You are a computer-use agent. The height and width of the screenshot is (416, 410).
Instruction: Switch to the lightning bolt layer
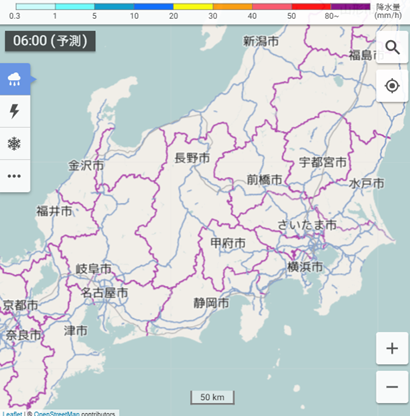15,111
